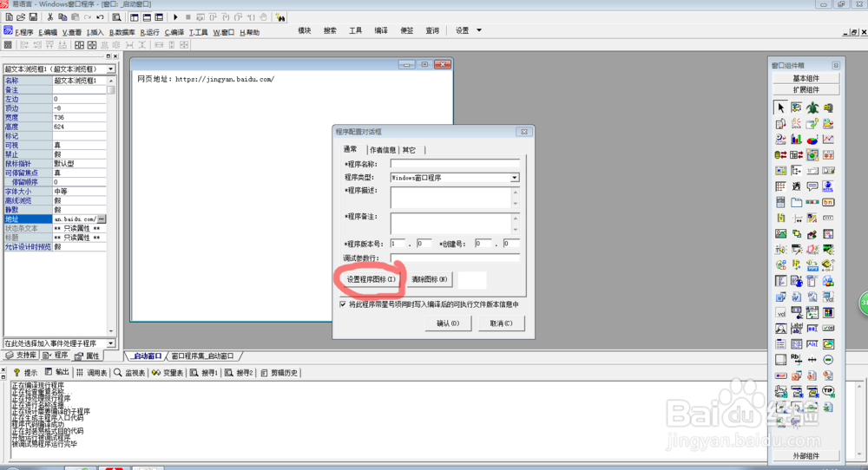Switch to the 其它 tab in dialog
The width and height of the screenshot is (868, 470).
(x=409, y=150)
